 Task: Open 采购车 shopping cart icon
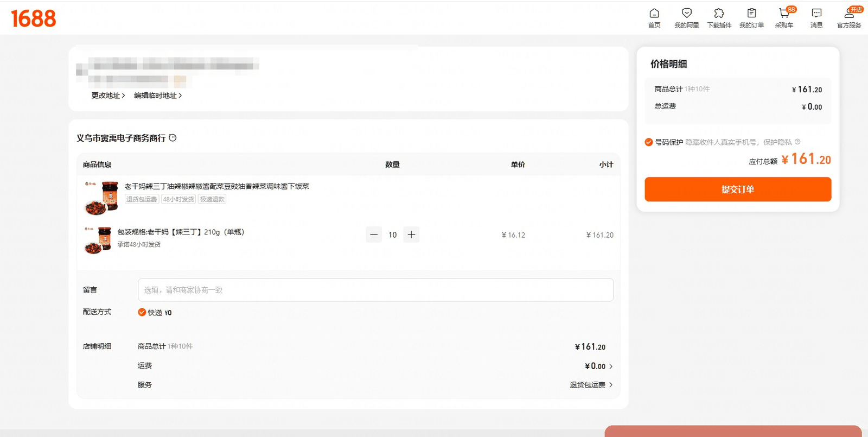[784, 18]
